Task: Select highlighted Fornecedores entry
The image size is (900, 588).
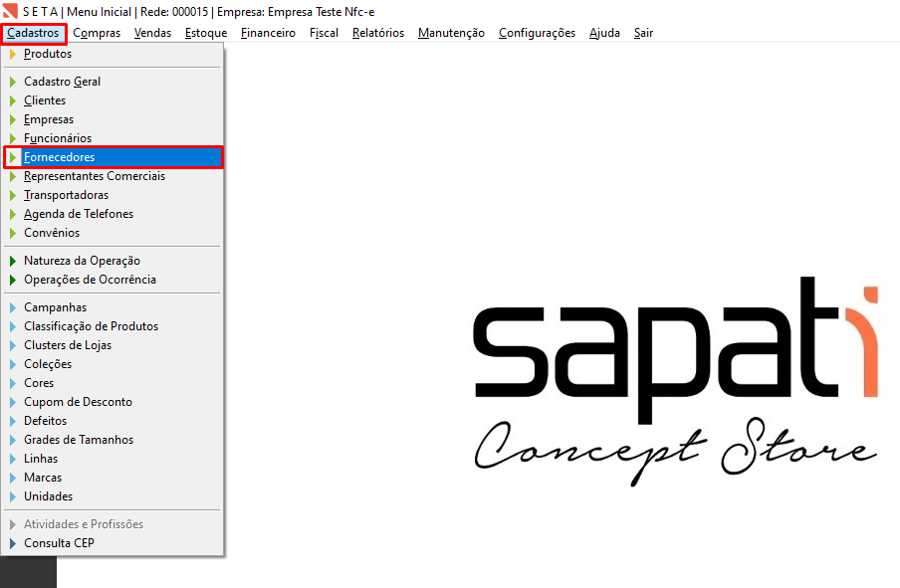Action: (112, 157)
